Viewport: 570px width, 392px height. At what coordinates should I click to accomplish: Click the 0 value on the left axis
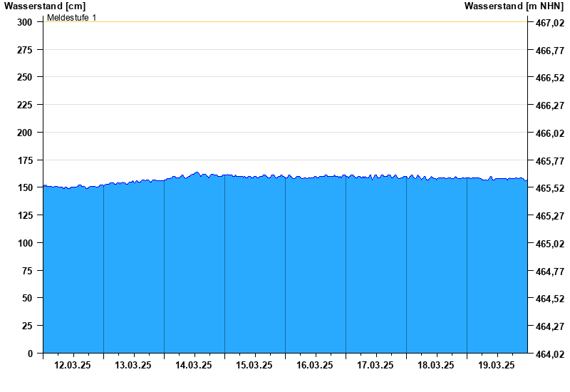coord(30,354)
